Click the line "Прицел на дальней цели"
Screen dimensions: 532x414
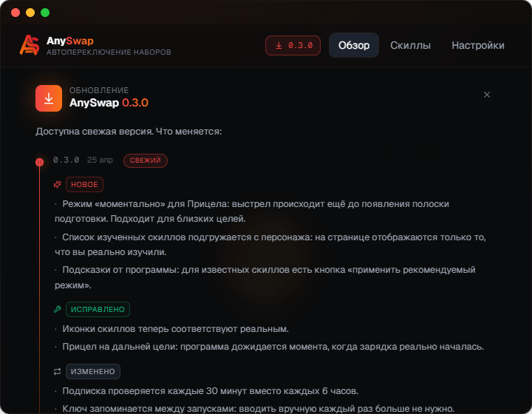[270, 347]
